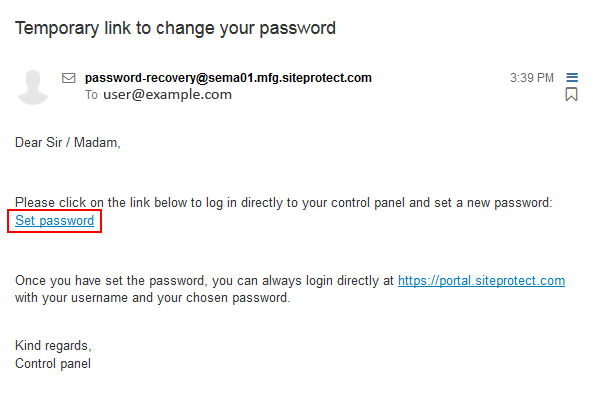
Task: Click the "Once you have set the password" text
Action: [110, 281]
